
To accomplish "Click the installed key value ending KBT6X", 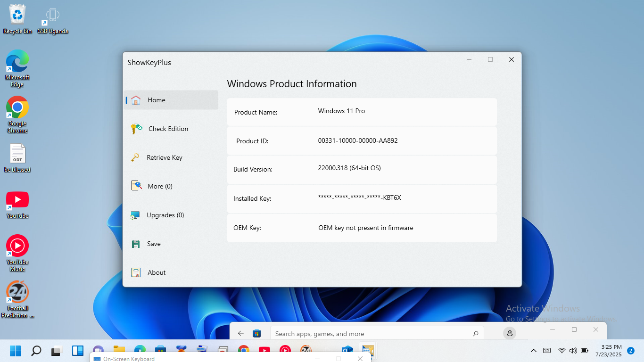I will click(x=360, y=197).
